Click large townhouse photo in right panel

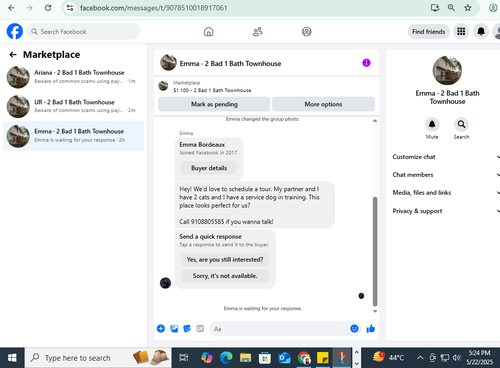coord(447,70)
